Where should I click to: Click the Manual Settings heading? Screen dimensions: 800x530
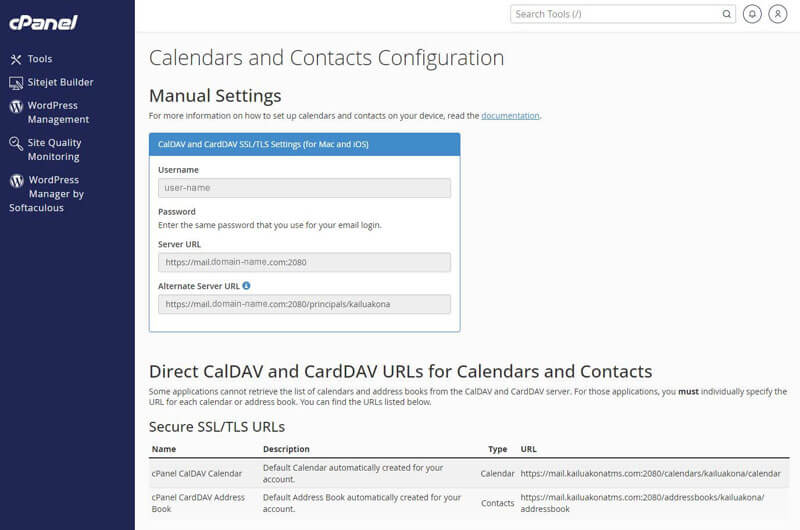(215, 96)
